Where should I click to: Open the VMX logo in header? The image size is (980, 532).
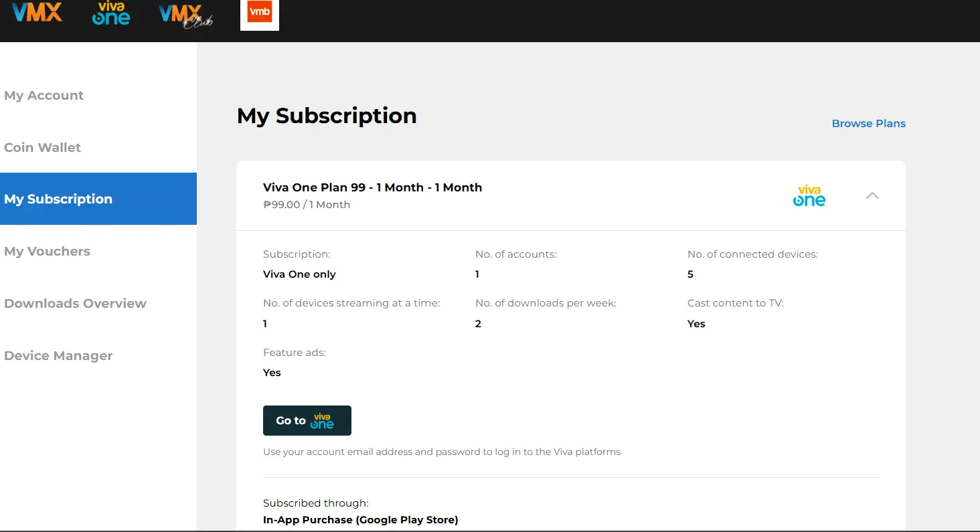(x=37, y=12)
